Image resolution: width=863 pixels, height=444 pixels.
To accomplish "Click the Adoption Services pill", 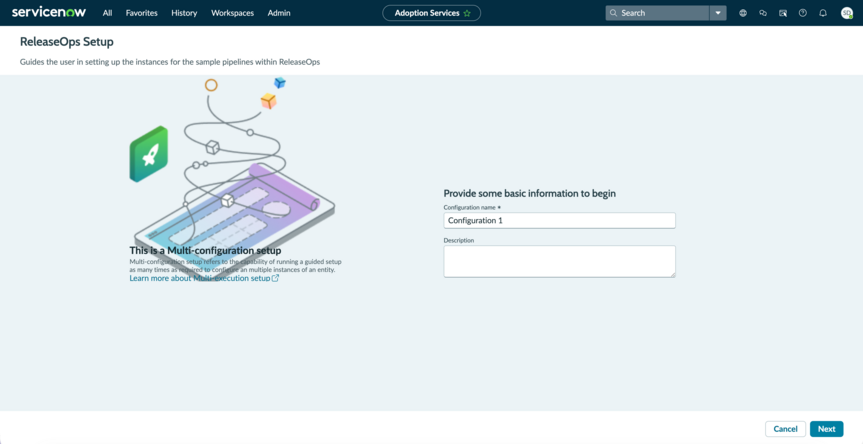I will (x=432, y=13).
